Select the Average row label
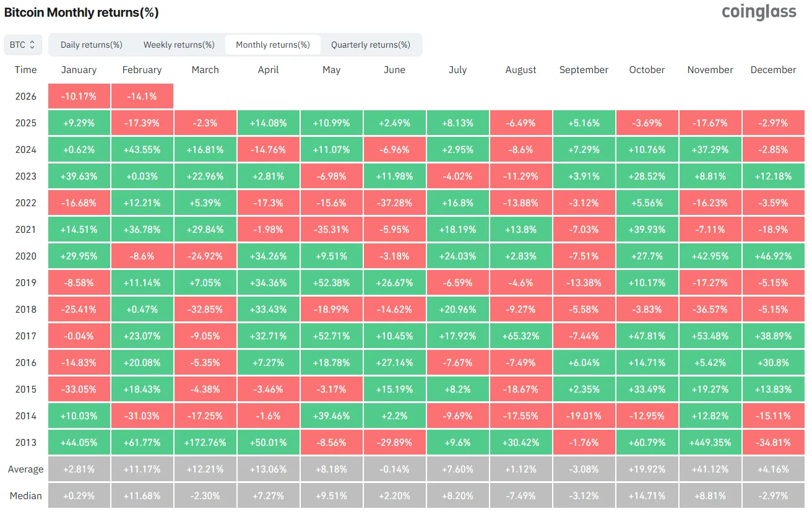The width and height of the screenshot is (812, 514). tap(26, 469)
